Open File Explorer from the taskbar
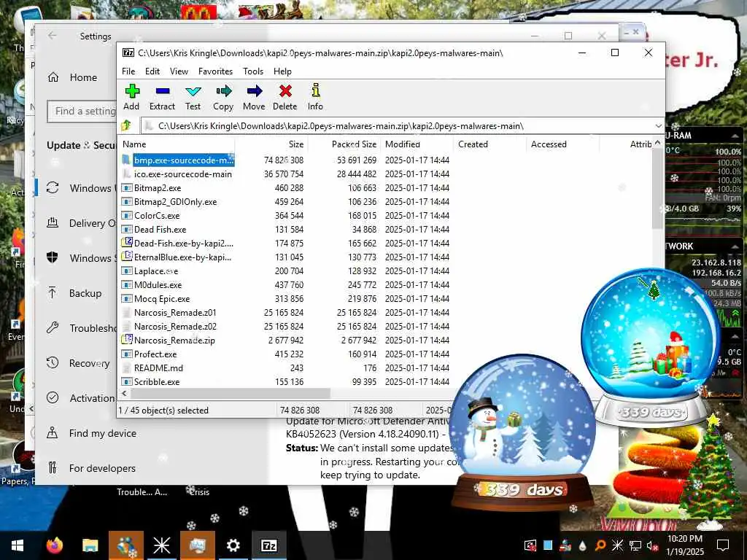Image resolution: width=747 pixels, height=560 pixels. 90,545
